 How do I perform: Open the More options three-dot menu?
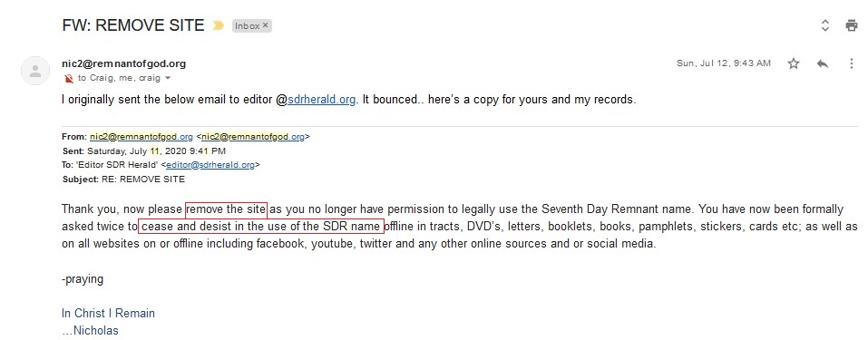click(852, 63)
